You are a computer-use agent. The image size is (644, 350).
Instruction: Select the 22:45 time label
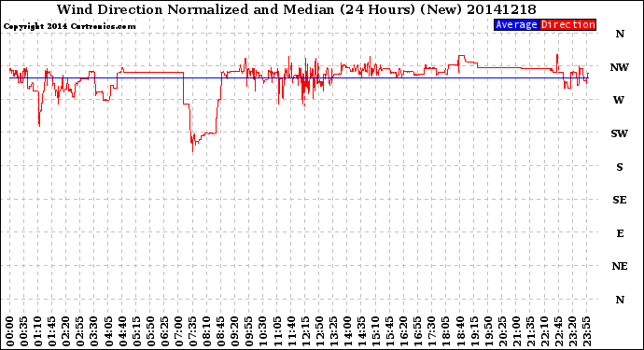(x=558, y=331)
